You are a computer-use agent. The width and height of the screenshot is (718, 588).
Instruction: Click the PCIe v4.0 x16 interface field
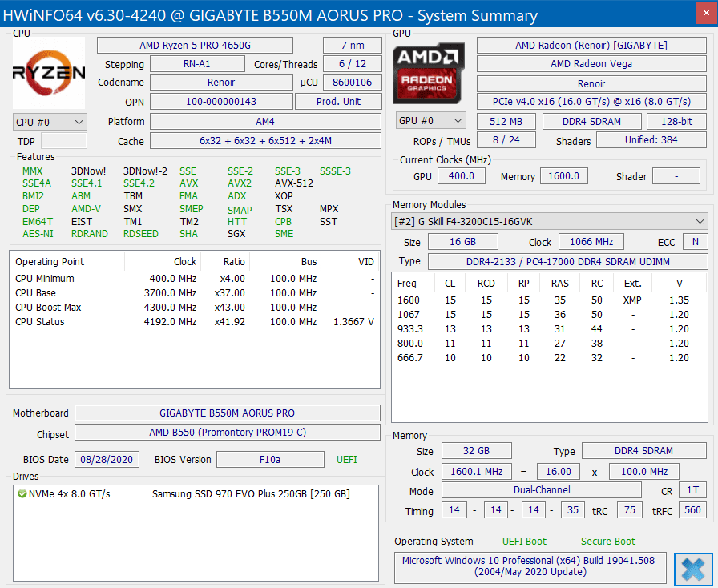591,102
